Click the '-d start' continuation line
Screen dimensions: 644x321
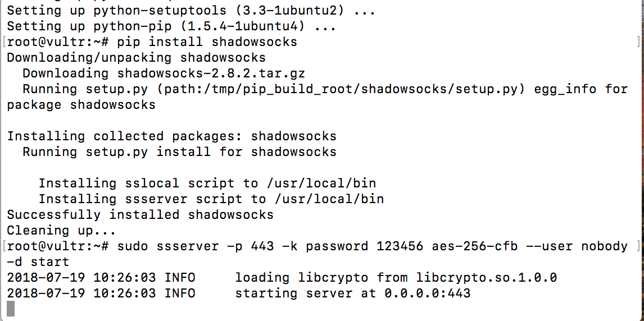38,262
